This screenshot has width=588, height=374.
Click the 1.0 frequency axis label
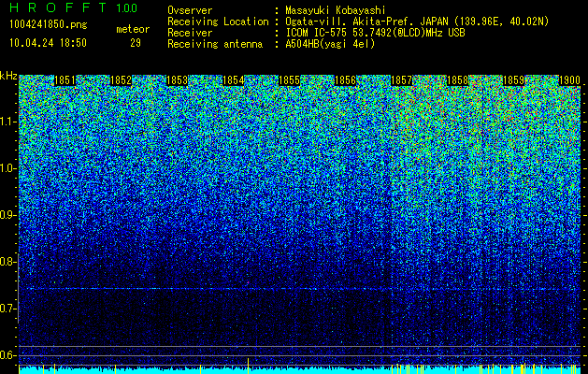pos(8,168)
